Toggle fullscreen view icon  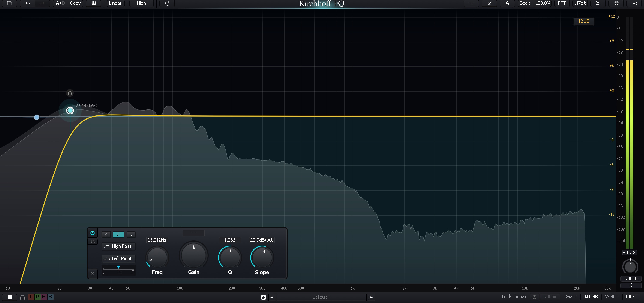coord(634,3)
